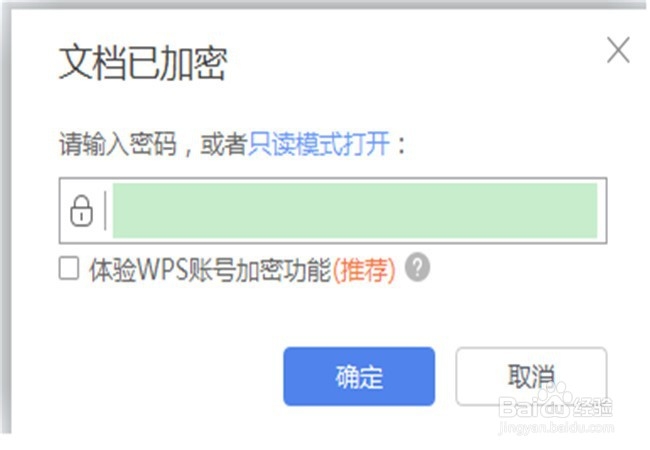Focus the green password input field
The image size is (650, 450).
pyautogui.click(x=355, y=210)
